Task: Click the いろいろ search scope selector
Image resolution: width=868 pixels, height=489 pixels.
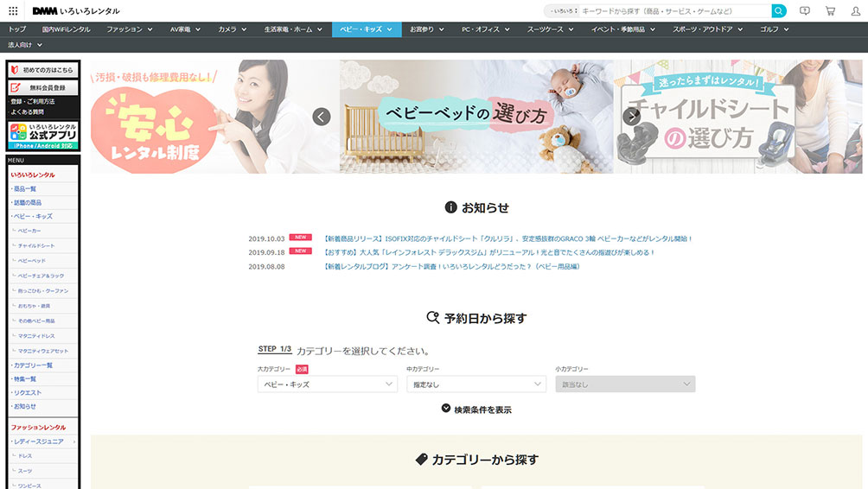Action: [564, 11]
